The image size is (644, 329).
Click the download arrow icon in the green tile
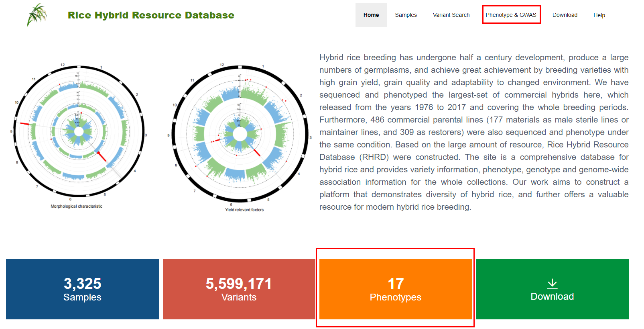pyautogui.click(x=552, y=284)
